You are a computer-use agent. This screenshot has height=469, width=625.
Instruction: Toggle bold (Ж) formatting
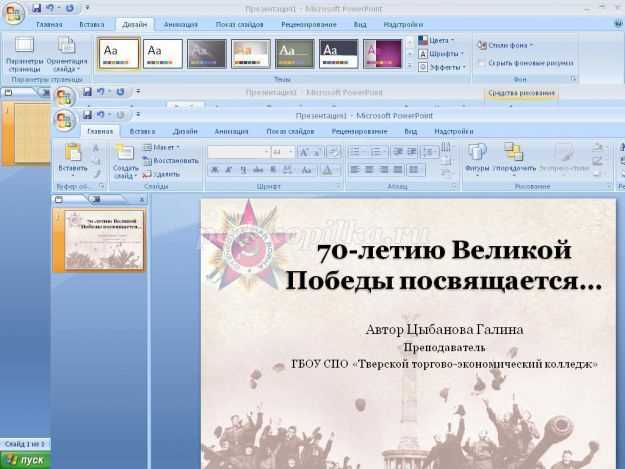coord(214,170)
